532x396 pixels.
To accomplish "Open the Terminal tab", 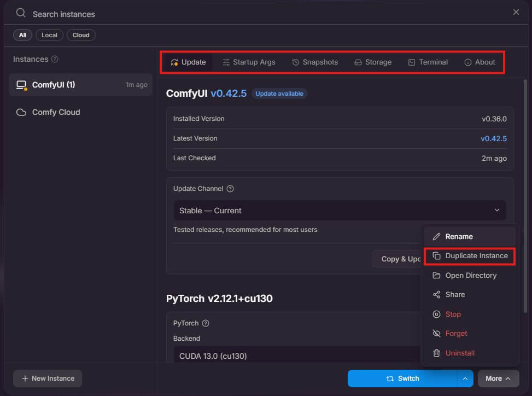I will coord(428,62).
